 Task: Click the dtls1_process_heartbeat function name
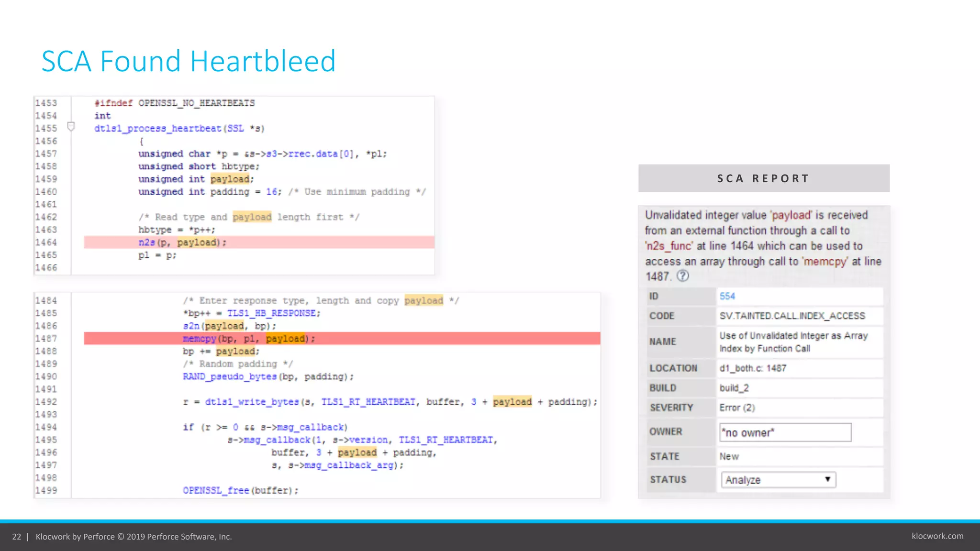click(x=158, y=129)
